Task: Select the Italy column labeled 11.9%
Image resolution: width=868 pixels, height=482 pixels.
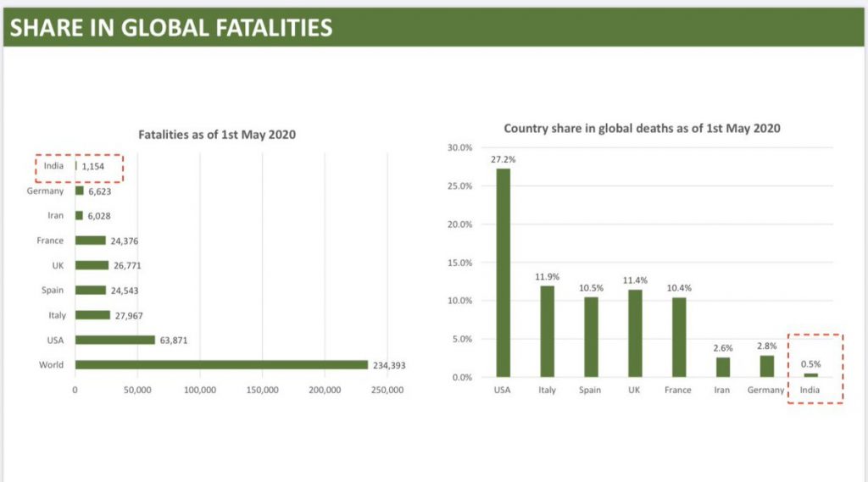Action: click(548, 331)
